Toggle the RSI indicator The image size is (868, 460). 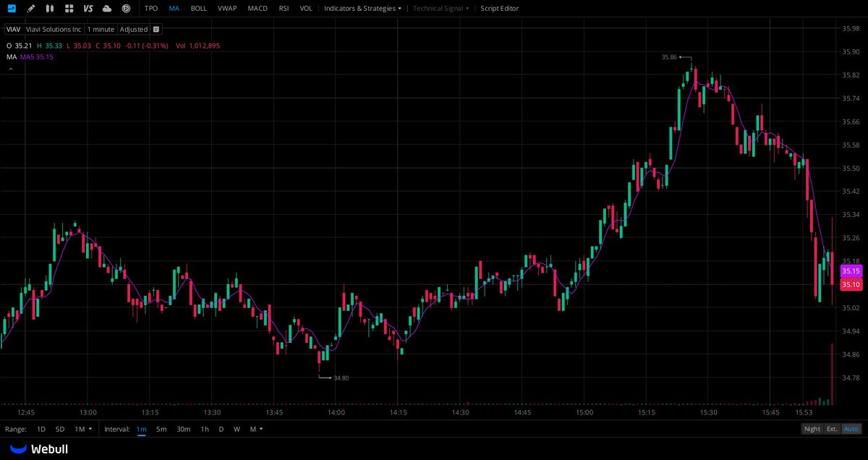click(x=284, y=9)
